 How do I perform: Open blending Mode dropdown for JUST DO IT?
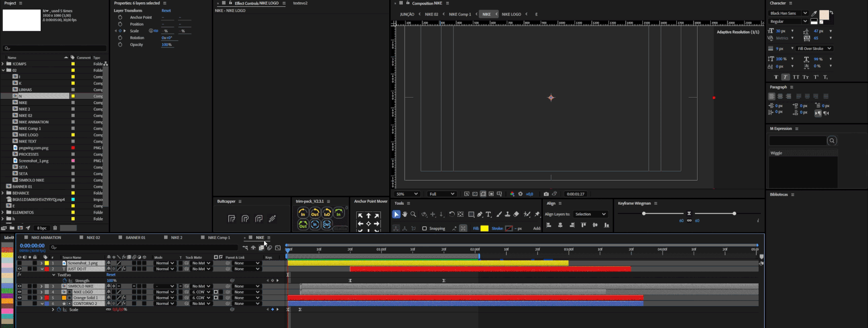click(164, 269)
